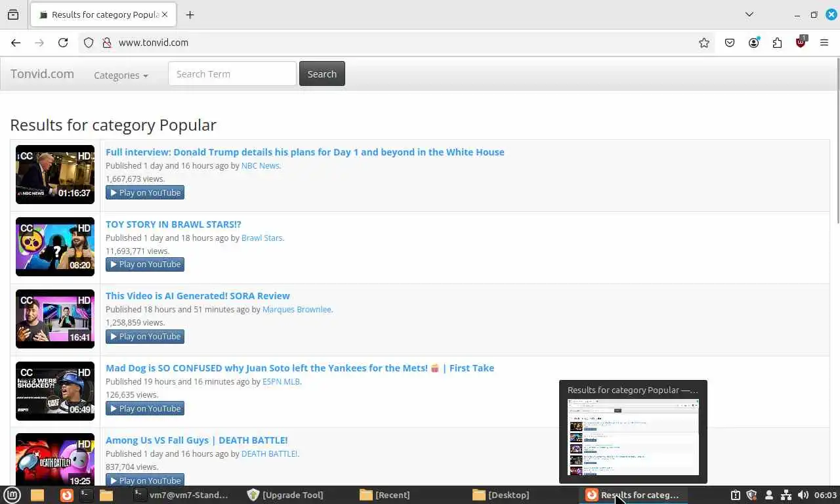Open the Brawl Stars channel link
This screenshot has width=840, height=504.
[x=262, y=238]
